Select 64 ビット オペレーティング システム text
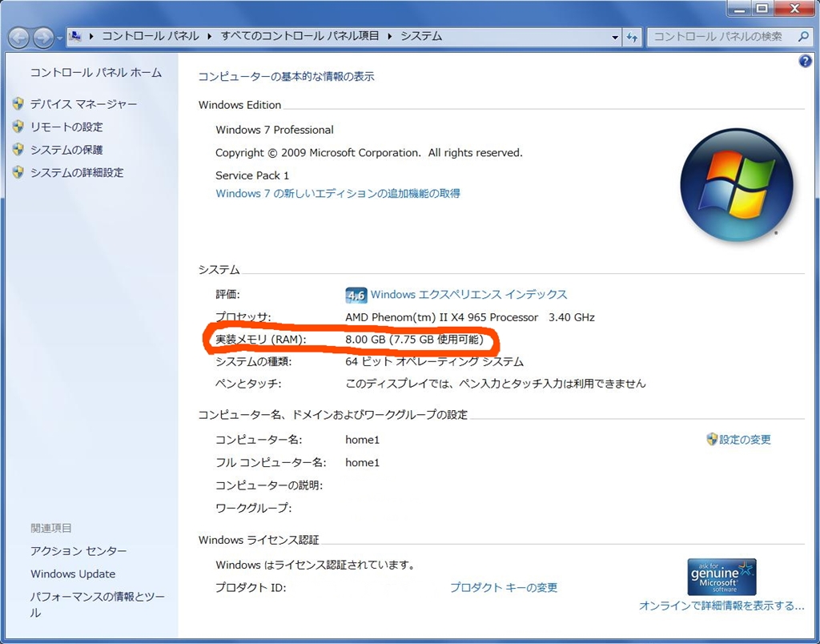Viewport: 820px width, 644px height. click(434, 361)
